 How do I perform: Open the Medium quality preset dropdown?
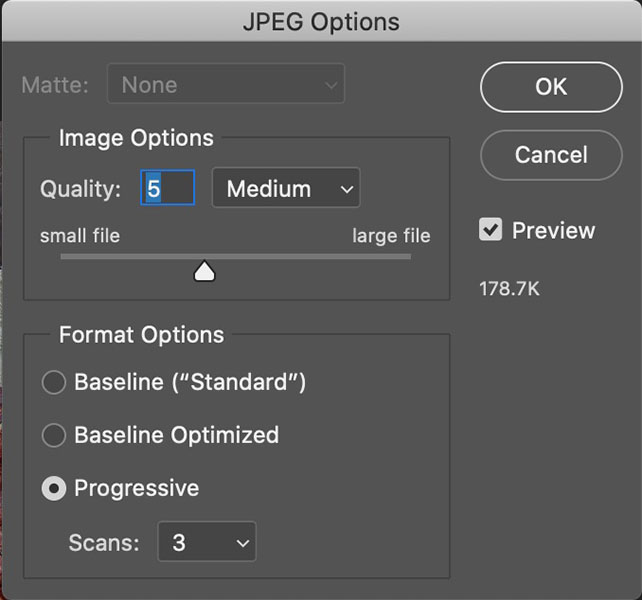(286, 188)
